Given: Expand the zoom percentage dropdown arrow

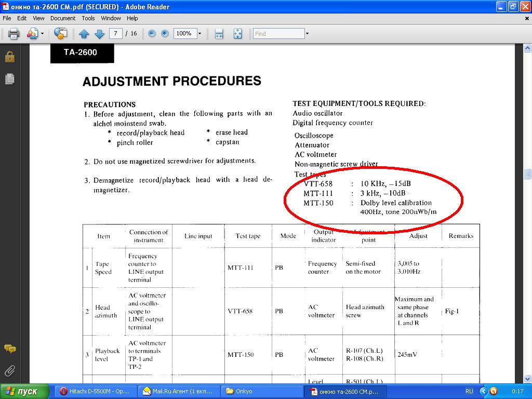Looking at the screenshot, I should click(199, 33).
